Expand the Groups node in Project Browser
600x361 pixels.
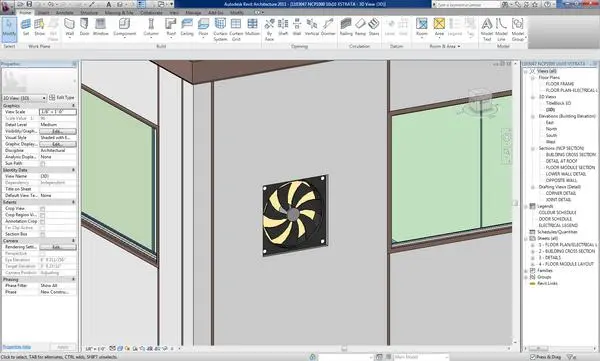click(526, 277)
